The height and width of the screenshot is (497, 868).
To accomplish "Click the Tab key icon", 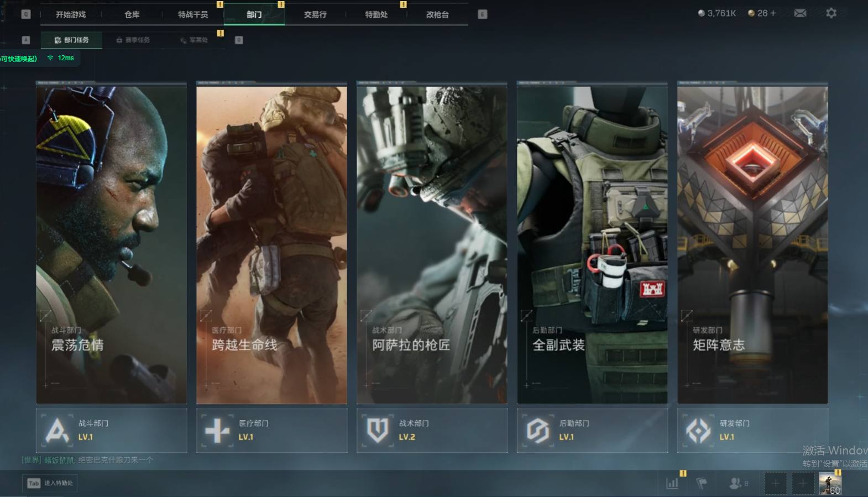I will (34, 483).
